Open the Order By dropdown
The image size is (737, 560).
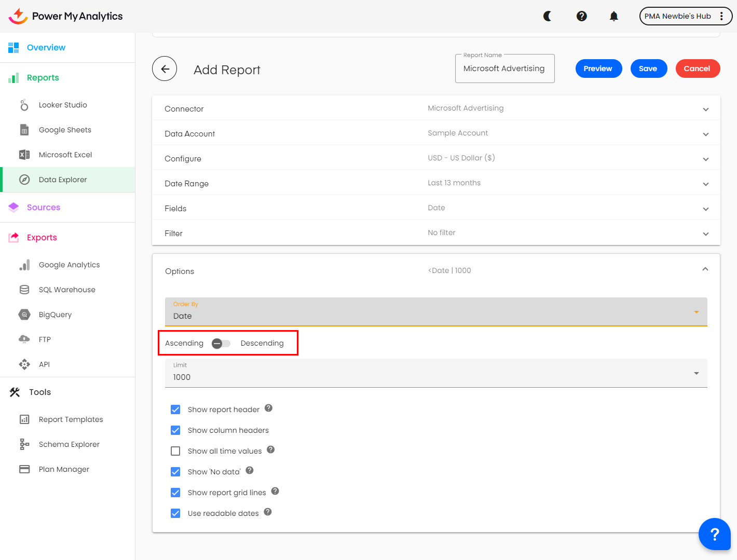click(436, 312)
